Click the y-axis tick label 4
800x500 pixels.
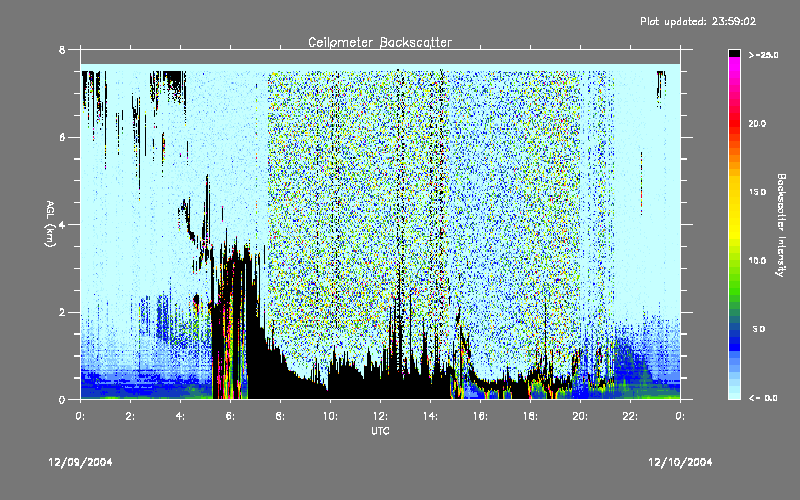tap(62, 224)
